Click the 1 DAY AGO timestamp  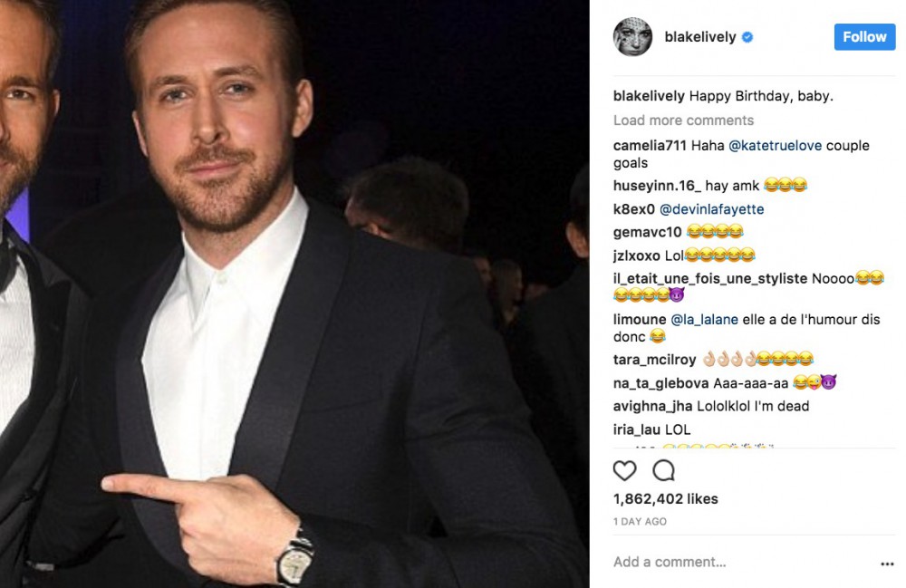coord(640,522)
